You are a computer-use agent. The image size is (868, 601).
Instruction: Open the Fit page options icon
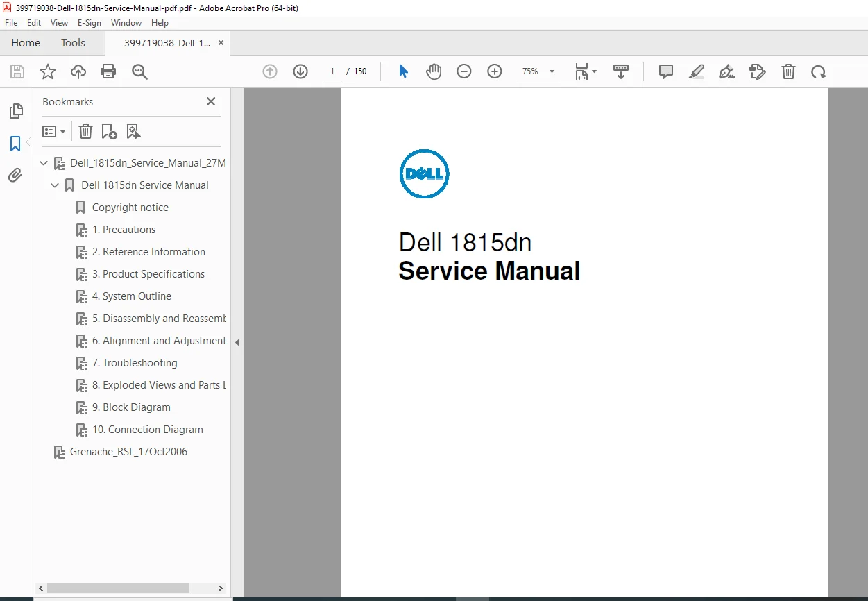click(586, 71)
